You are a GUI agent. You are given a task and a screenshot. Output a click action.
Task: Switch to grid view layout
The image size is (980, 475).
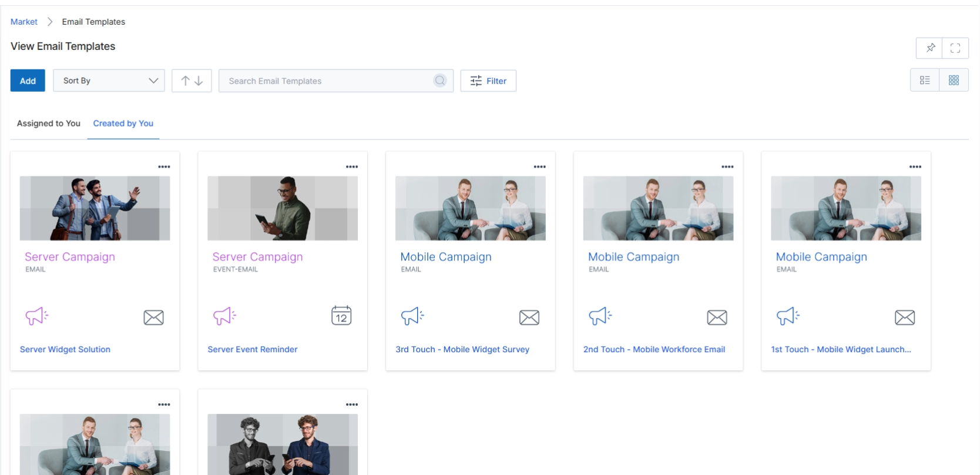tap(954, 80)
